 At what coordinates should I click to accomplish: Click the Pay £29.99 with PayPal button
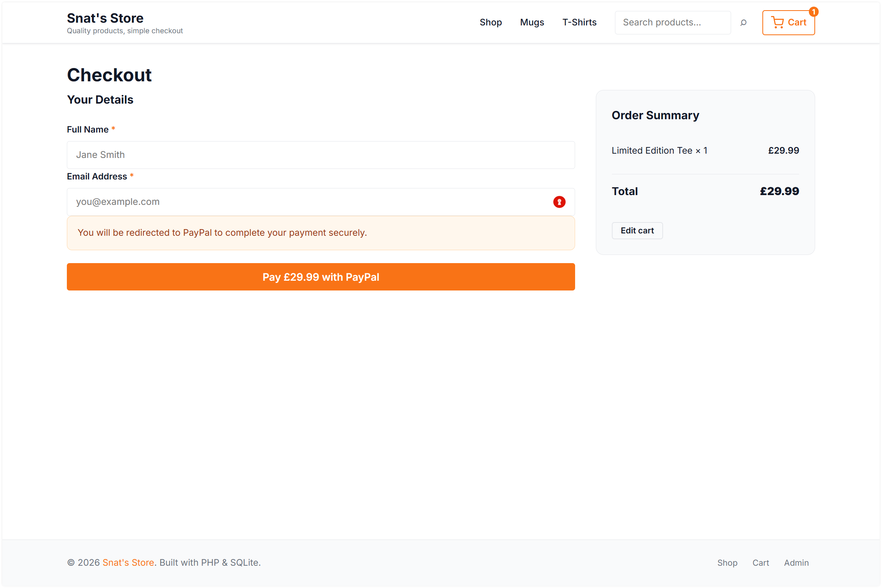(321, 277)
